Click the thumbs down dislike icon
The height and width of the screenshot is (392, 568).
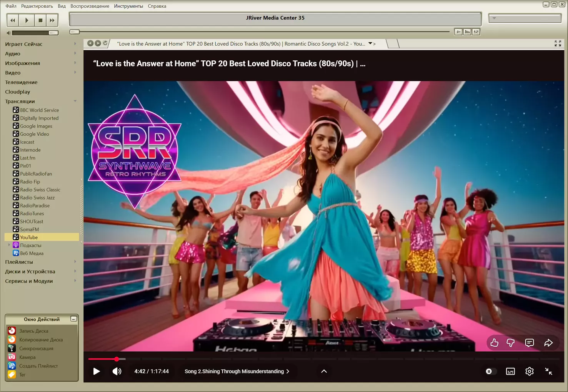[x=511, y=343]
